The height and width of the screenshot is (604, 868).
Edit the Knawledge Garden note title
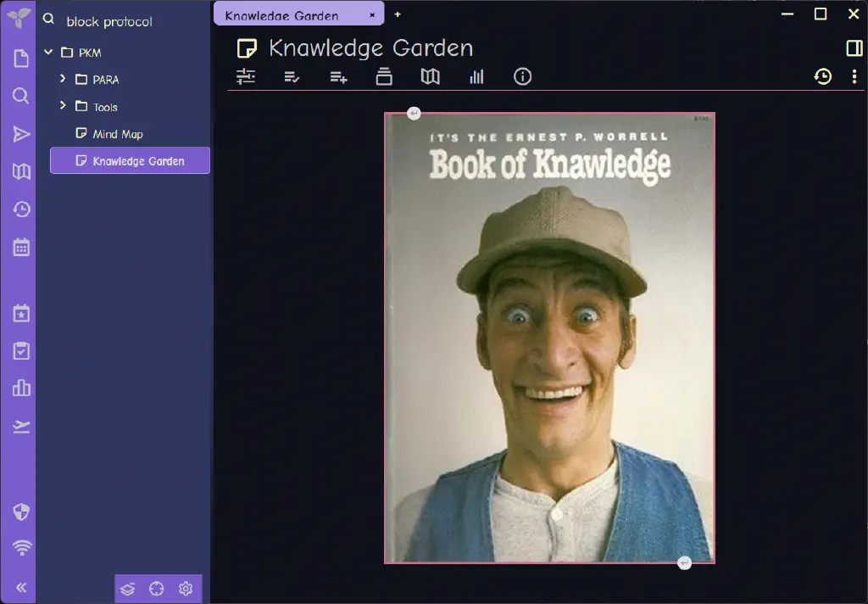coord(371,48)
